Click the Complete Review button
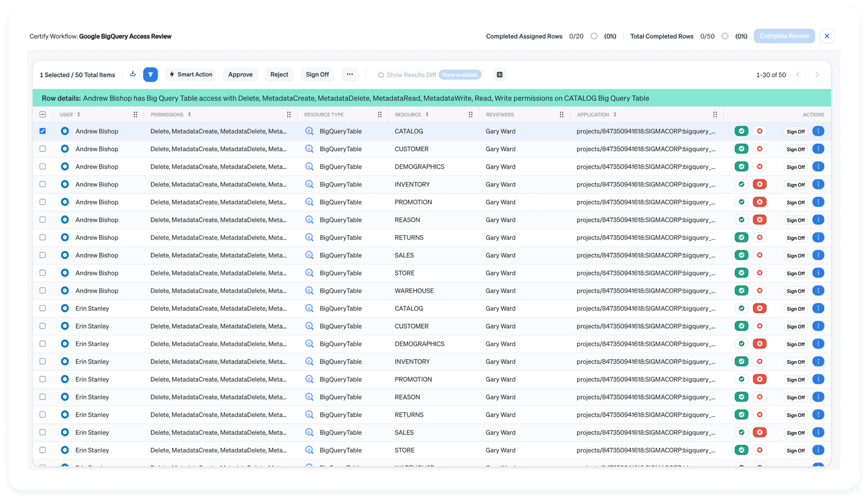The height and width of the screenshot is (501, 868). coord(784,36)
